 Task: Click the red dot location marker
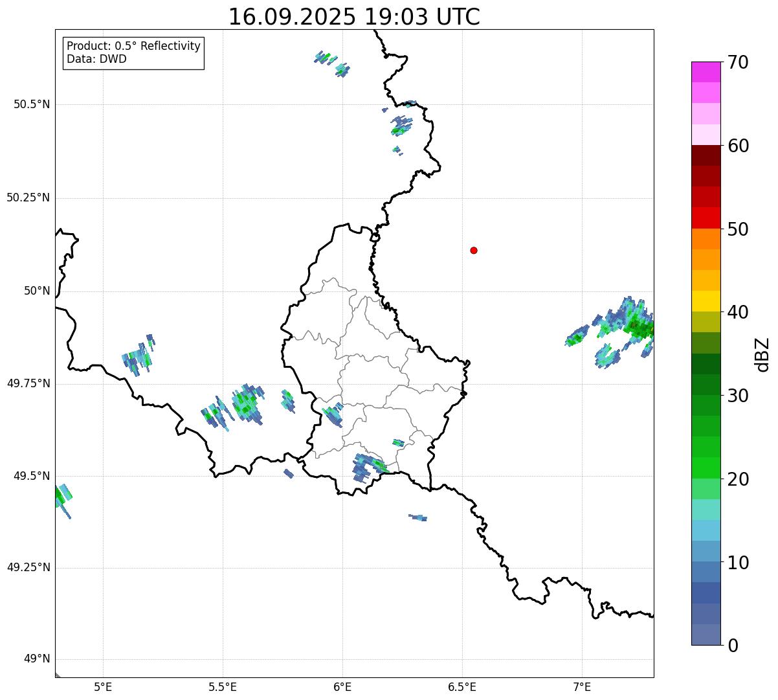pyautogui.click(x=474, y=251)
